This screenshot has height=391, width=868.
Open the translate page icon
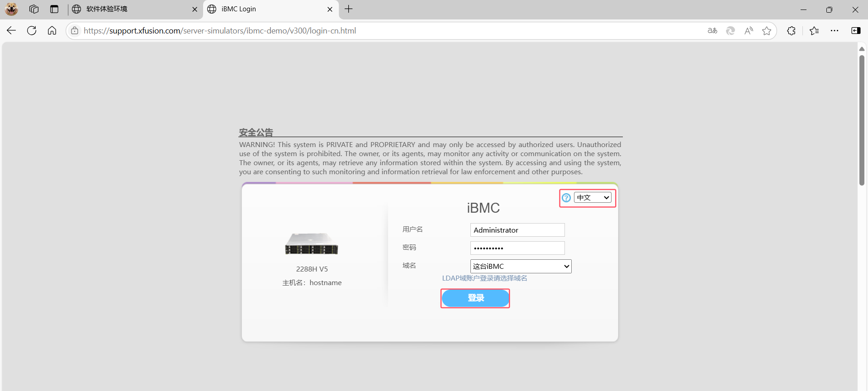712,31
